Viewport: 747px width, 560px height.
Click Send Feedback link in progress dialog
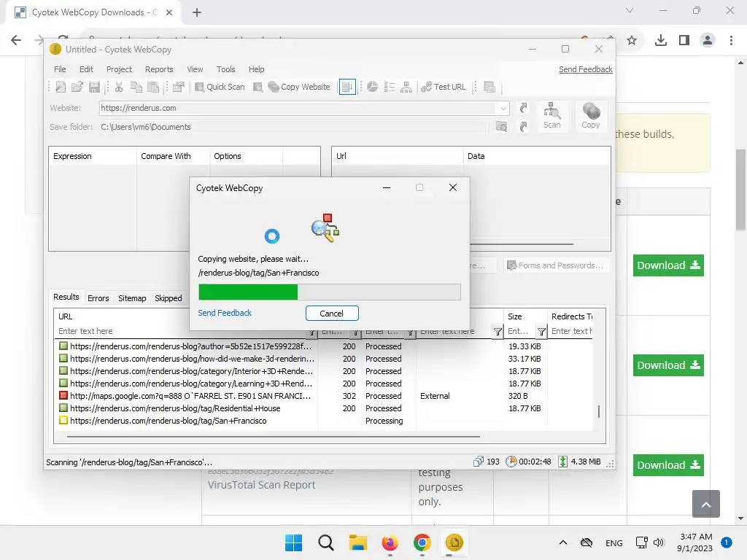[225, 313]
